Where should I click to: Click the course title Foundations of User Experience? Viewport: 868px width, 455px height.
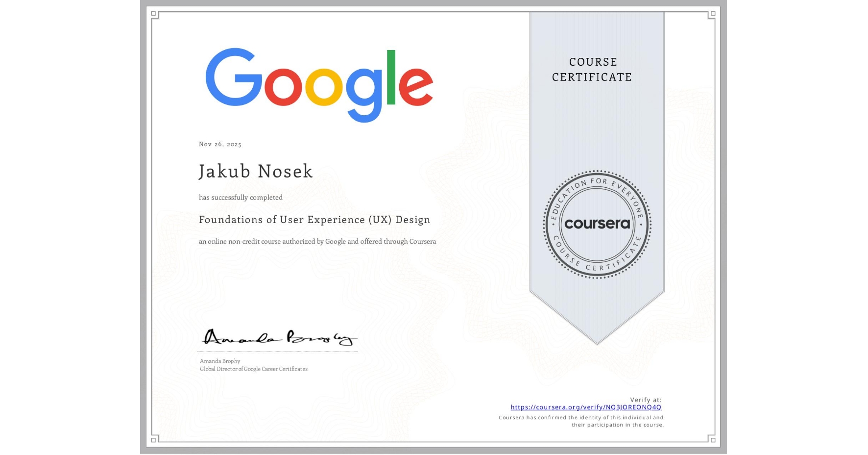coord(314,220)
